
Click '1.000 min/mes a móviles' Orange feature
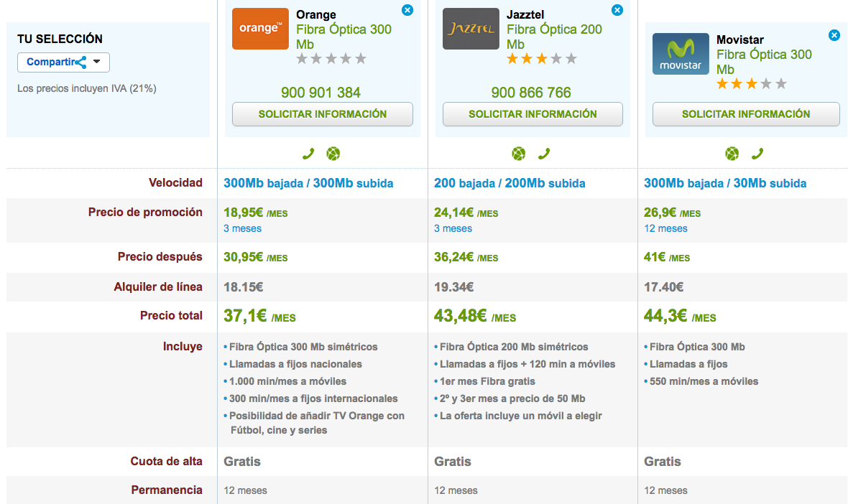point(287,381)
